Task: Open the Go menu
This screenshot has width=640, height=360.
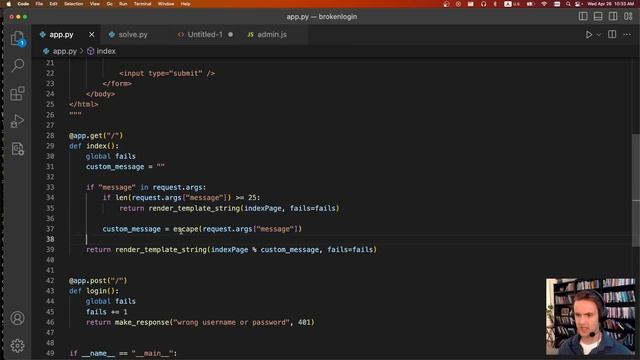Action: pyautogui.click(x=109, y=4)
